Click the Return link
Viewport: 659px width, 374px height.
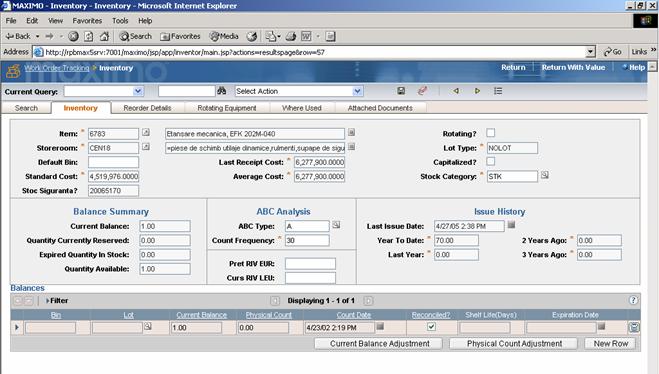pyautogui.click(x=513, y=67)
